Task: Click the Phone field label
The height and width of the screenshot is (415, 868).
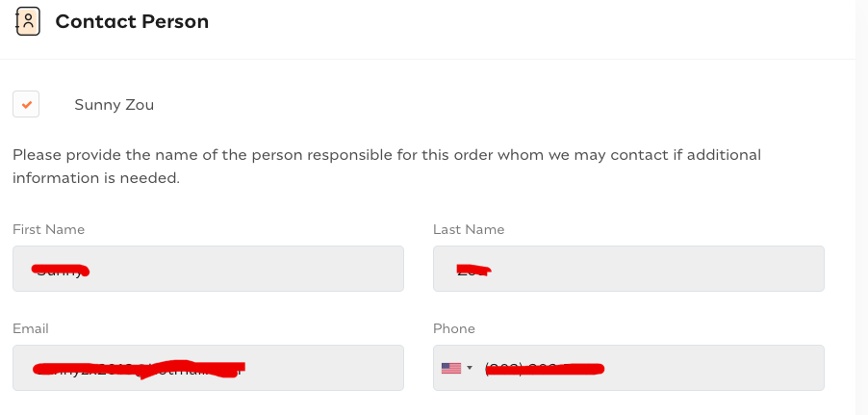Action: click(454, 328)
